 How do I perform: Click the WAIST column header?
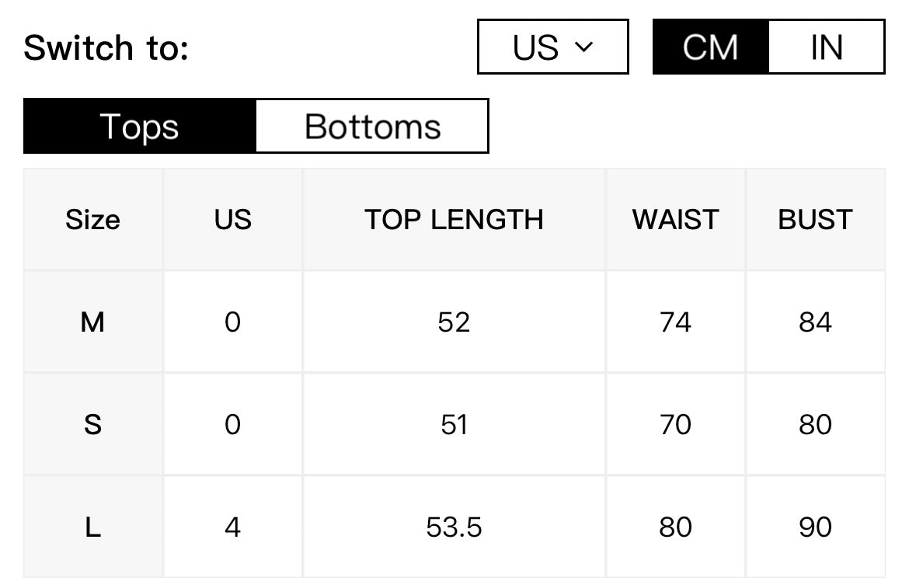point(675,220)
